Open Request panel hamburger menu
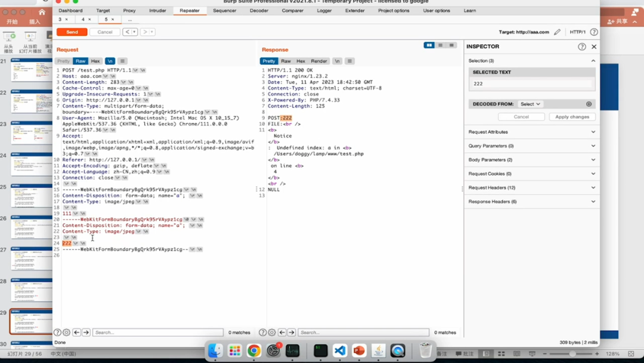Image resolution: width=644 pixels, height=363 pixels. click(122, 61)
